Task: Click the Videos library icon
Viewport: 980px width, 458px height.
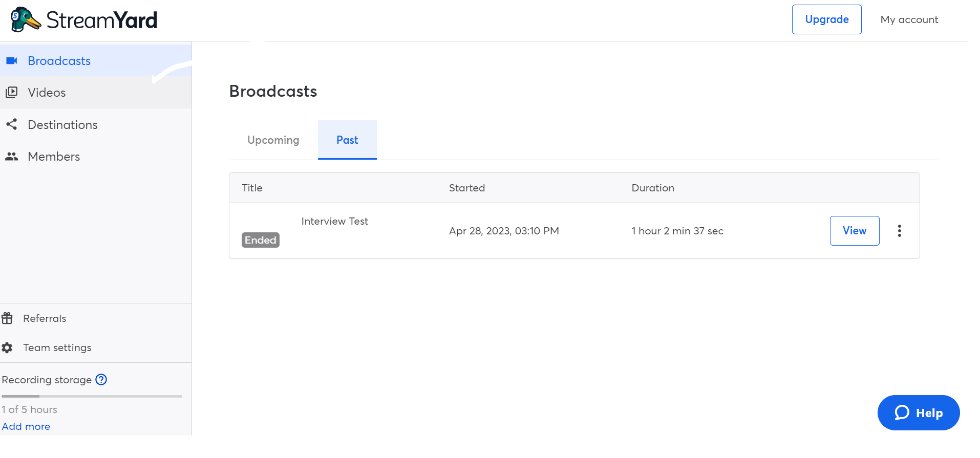Action: 12,93
